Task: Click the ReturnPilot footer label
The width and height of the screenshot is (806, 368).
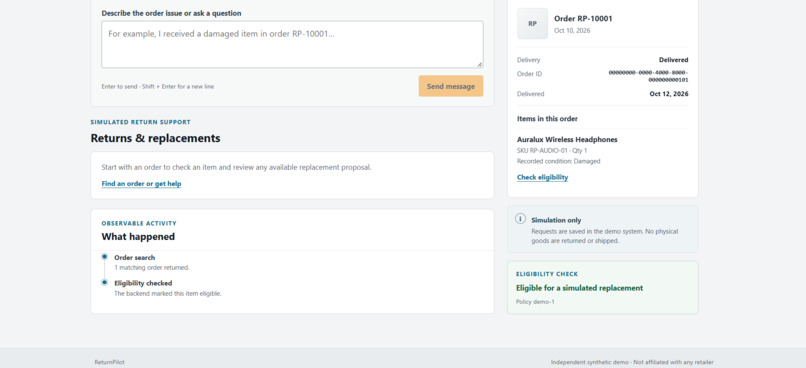Action: point(109,362)
